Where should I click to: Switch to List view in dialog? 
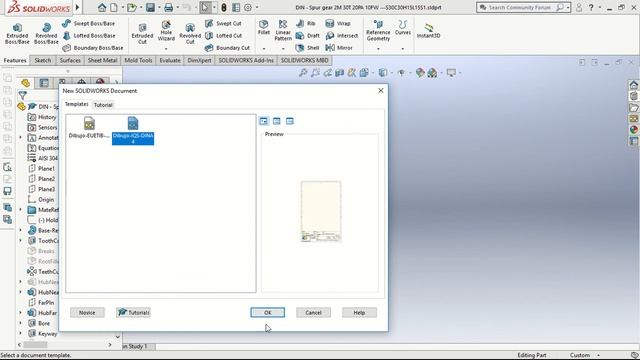coord(277,121)
